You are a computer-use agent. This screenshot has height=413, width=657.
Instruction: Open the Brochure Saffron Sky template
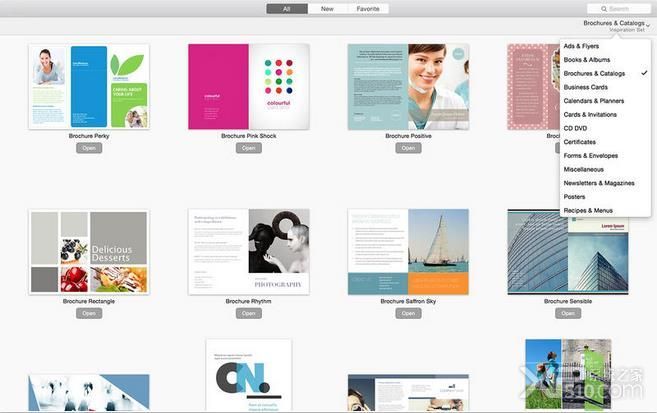[x=408, y=313]
